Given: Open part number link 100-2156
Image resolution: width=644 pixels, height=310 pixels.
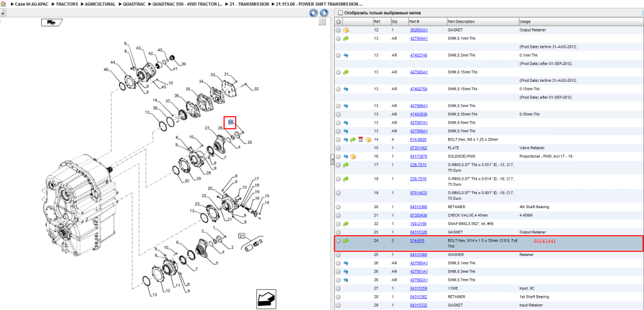Looking at the screenshot, I should [417, 224].
